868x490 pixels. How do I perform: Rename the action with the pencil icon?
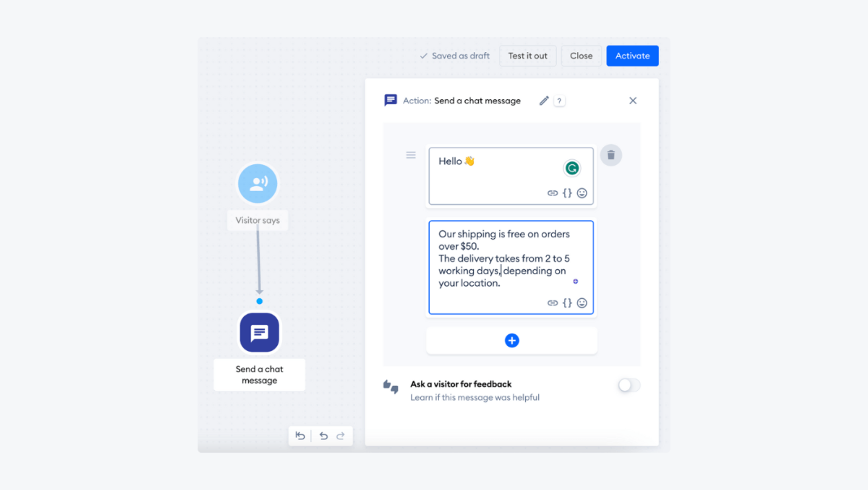544,101
